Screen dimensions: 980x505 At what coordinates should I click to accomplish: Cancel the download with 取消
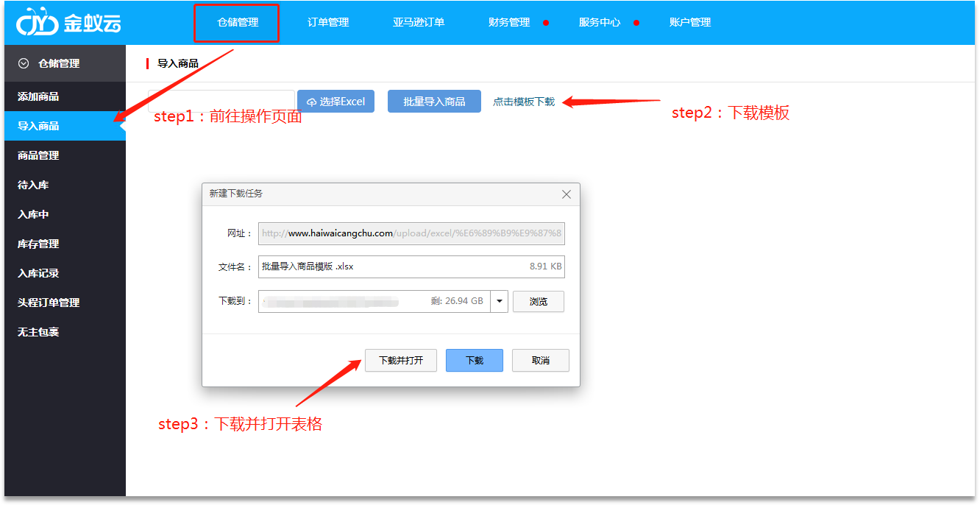pos(541,361)
